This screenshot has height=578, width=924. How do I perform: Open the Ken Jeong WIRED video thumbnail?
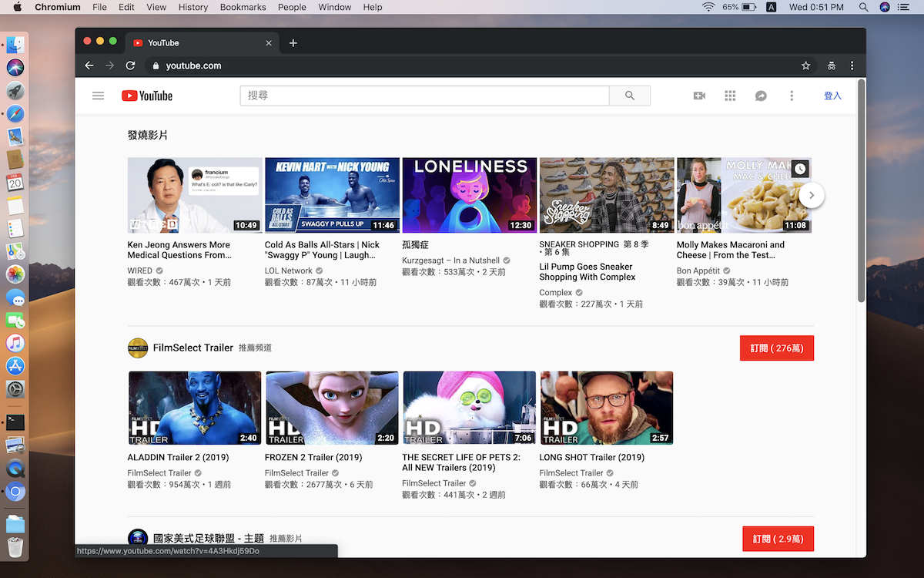point(195,195)
